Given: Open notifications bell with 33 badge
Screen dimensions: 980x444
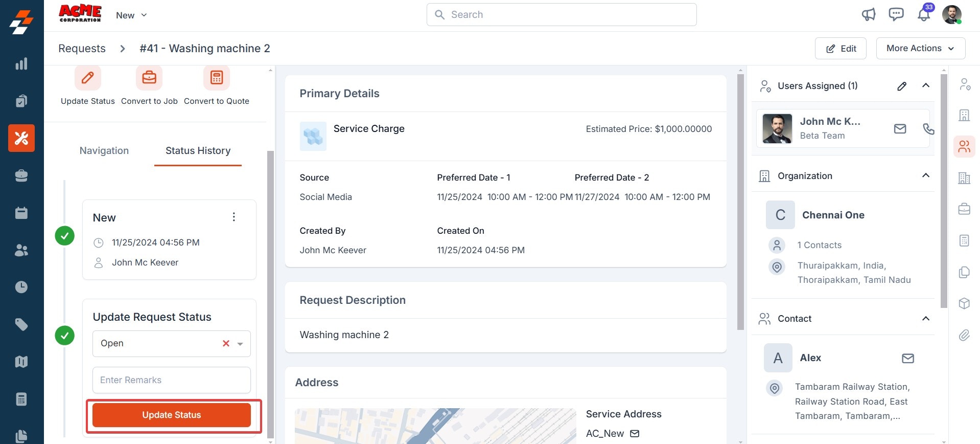Looking at the screenshot, I should click(x=924, y=14).
